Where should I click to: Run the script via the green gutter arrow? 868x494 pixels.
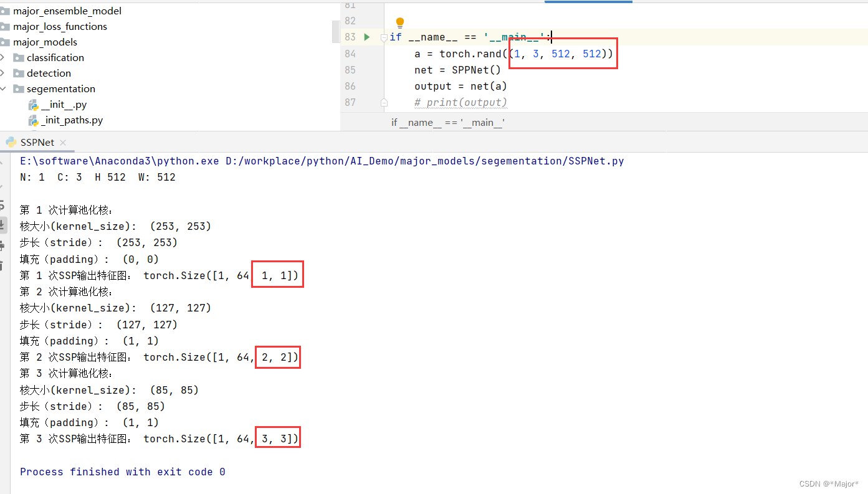pyautogui.click(x=367, y=37)
